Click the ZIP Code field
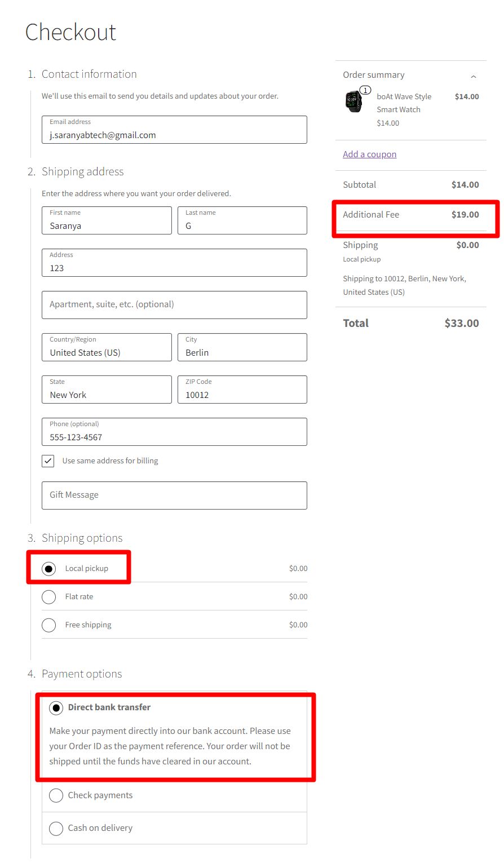 242,390
